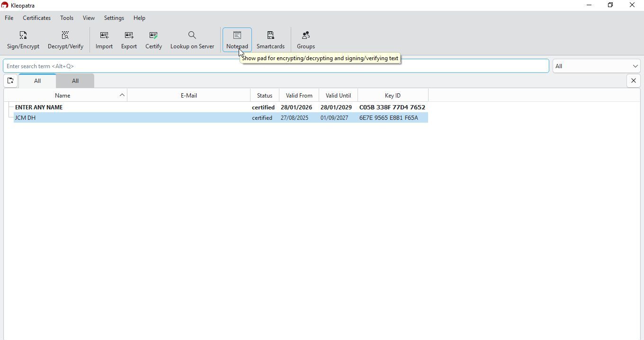Screen dimensions: 644x340
Task: Open the Tools menu
Action: 67,18
